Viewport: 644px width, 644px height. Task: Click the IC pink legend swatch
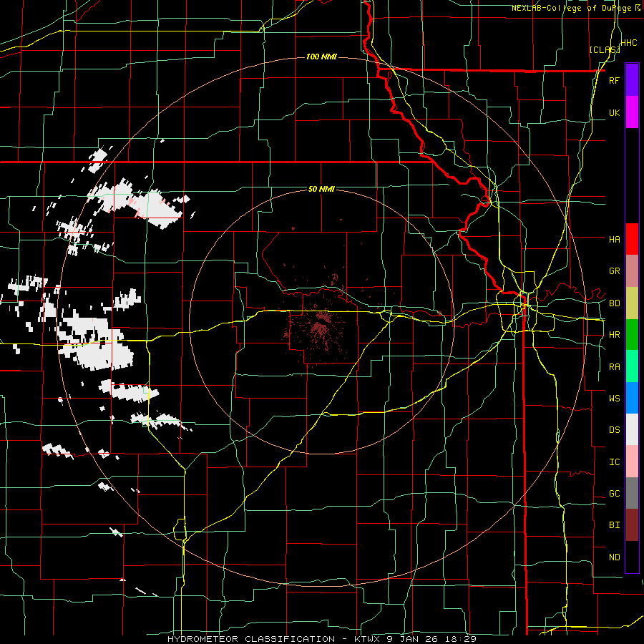pyautogui.click(x=632, y=462)
